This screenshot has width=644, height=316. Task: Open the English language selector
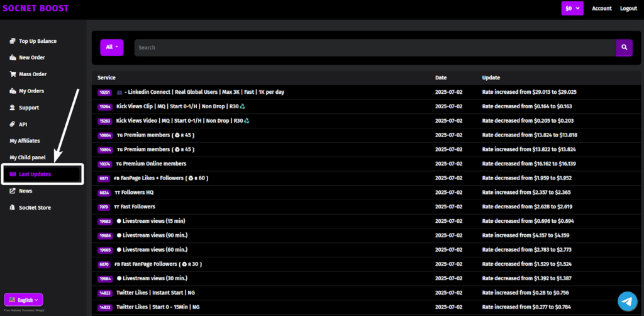[23, 300]
